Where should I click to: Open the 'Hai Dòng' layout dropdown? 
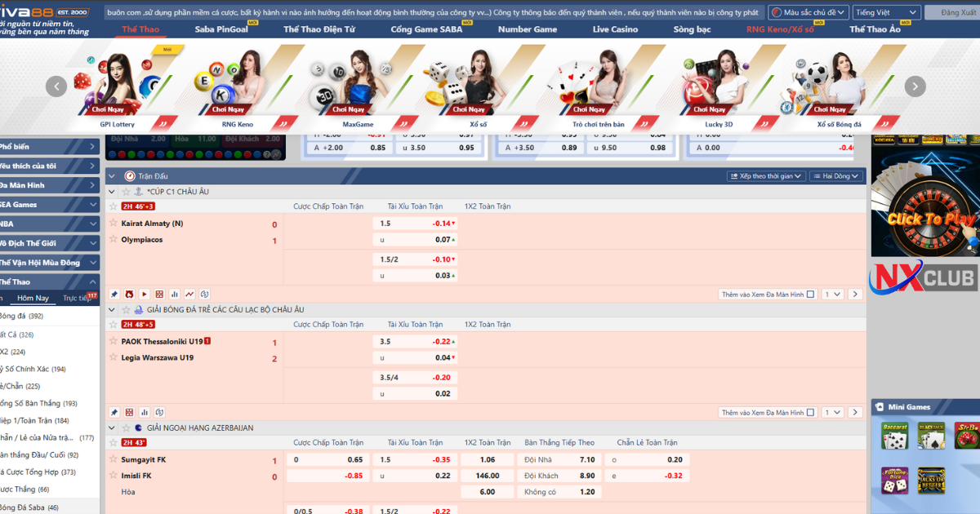(x=841, y=176)
